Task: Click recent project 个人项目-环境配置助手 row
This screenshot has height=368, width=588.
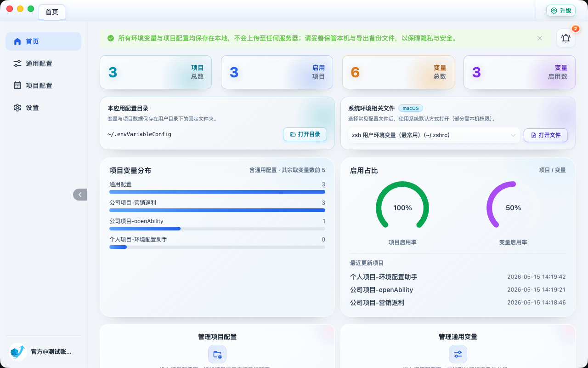Action: [458, 277]
